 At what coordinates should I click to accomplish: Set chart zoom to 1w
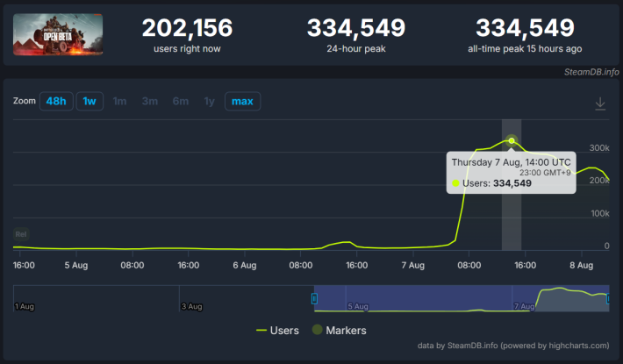[89, 102]
